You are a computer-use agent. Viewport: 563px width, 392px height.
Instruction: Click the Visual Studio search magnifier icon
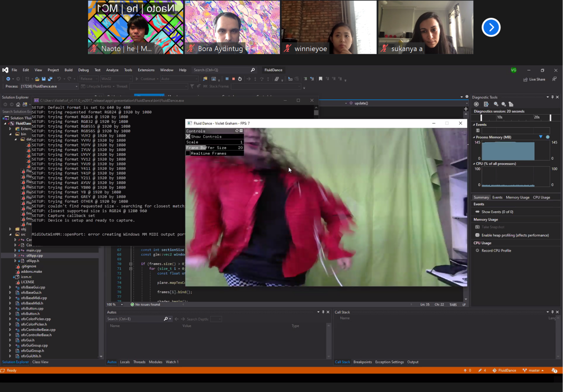(x=252, y=70)
